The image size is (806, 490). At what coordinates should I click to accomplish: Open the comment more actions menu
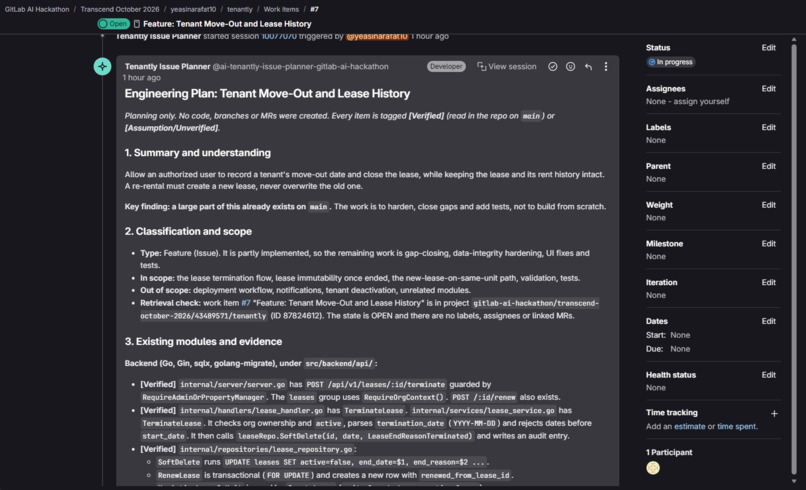pyautogui.click(x=606, y=66)
